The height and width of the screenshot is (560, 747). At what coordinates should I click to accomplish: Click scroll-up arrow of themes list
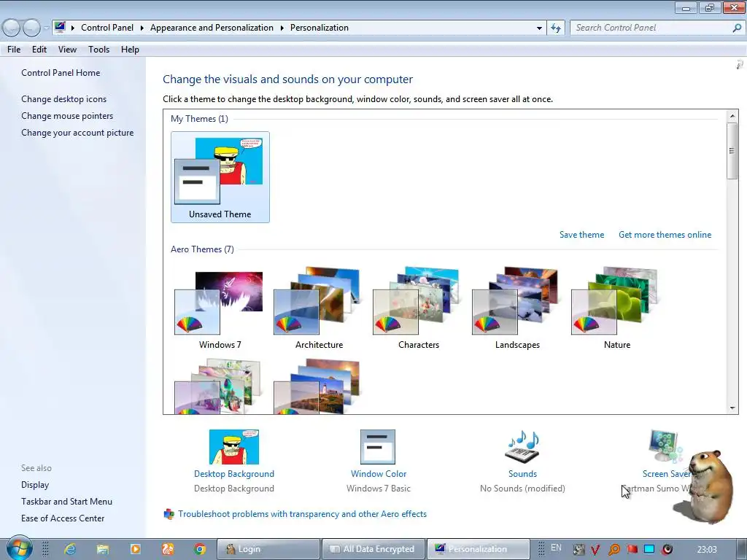pyautogui.click(x=732, y=116)
